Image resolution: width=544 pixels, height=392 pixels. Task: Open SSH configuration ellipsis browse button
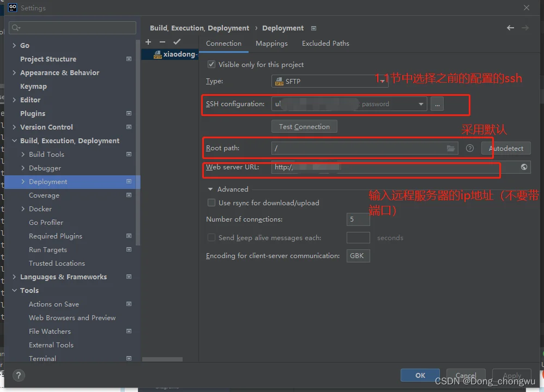pos(437,104)
